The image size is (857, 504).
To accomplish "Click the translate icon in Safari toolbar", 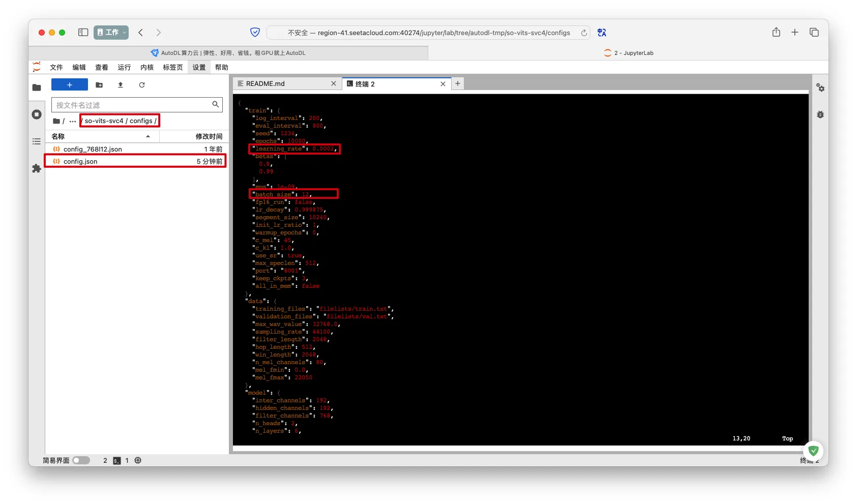I will point(602,33).
